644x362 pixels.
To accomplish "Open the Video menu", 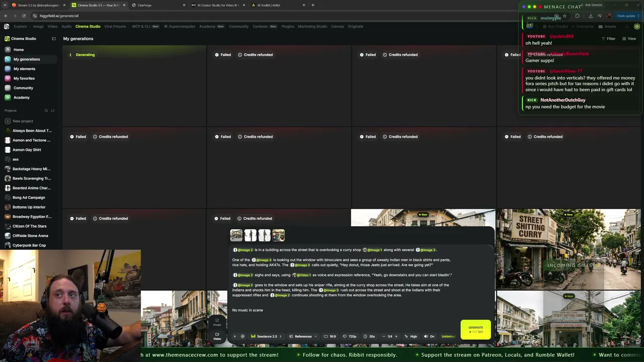I will [52, 26].
